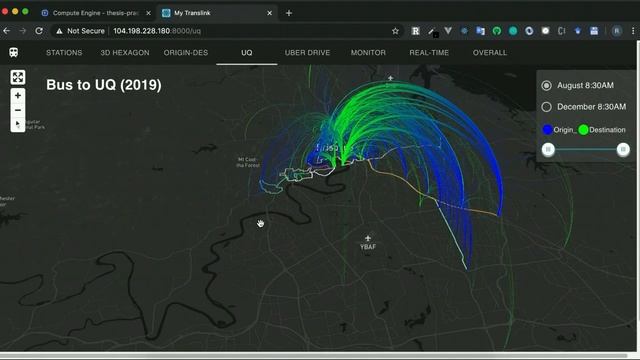
Task: Click the blue Origin color swatch
Action: click(x=547, y=130)
